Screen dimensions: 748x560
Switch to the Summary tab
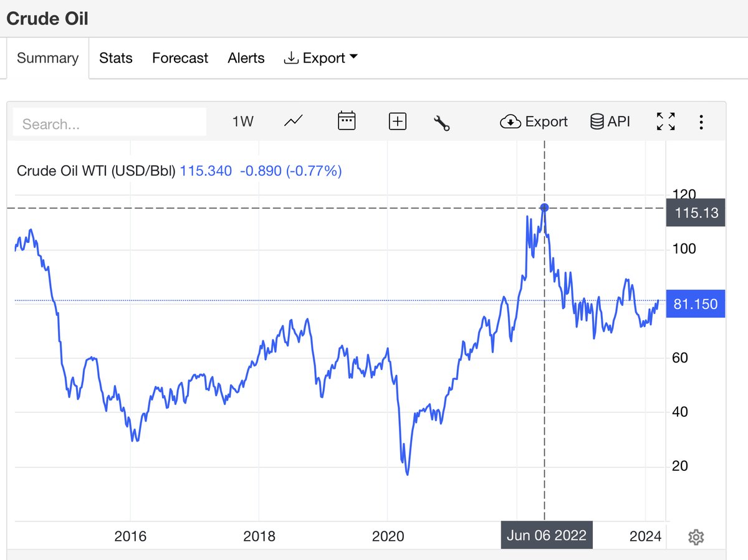47,58
